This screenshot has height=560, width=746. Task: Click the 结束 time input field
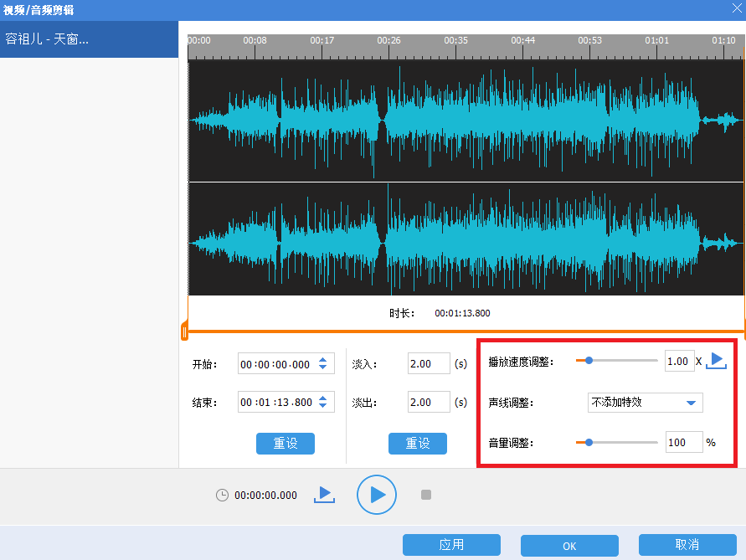point(286,402)
